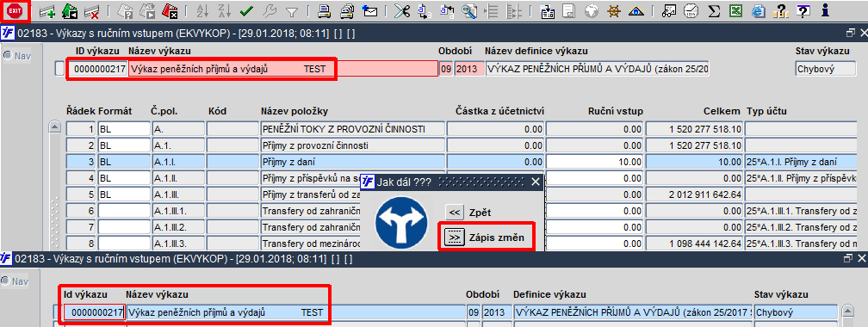Export to Excel with green X icon
This screenshot has height=327, width=868.
[x=735, y=10]
